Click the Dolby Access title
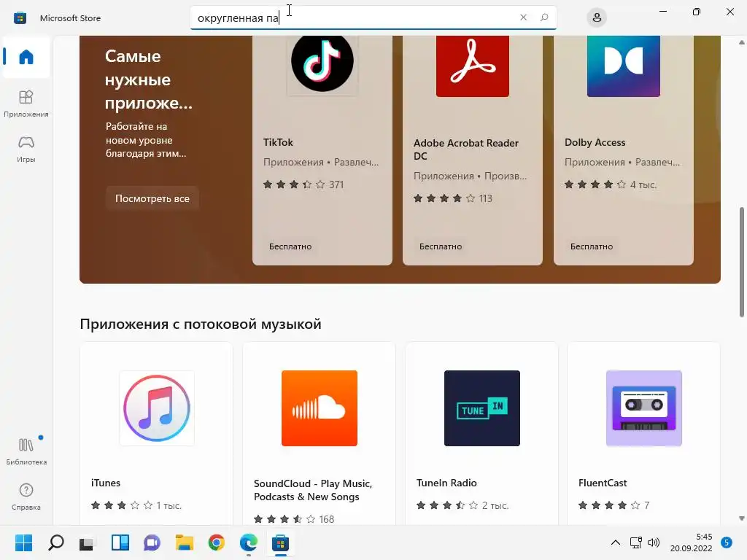 (595, 142)
